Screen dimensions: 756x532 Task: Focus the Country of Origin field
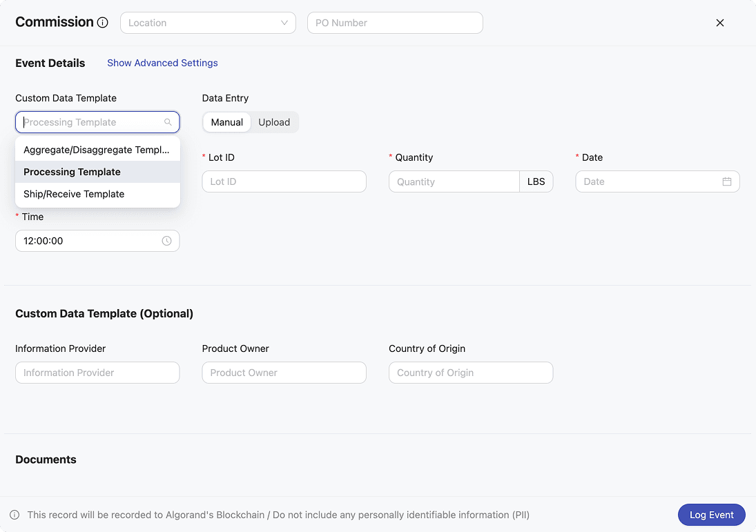click(x=471, y=373)
